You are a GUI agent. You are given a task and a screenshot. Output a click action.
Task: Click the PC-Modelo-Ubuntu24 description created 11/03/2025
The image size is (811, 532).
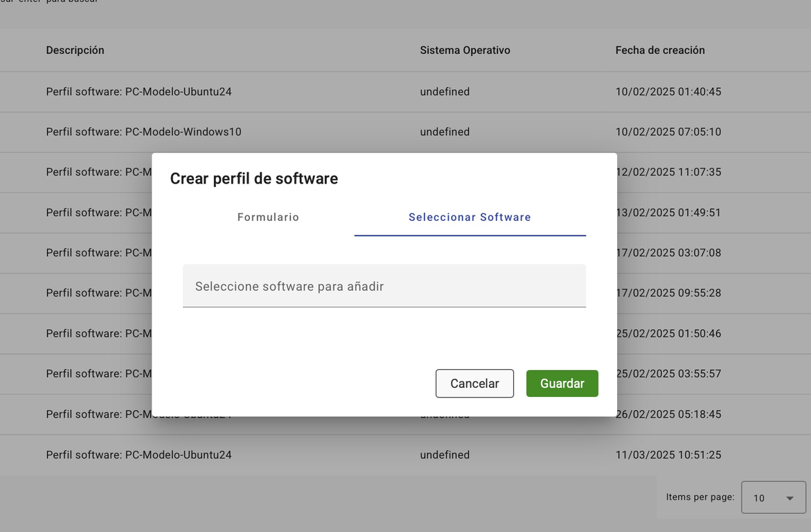139,455
